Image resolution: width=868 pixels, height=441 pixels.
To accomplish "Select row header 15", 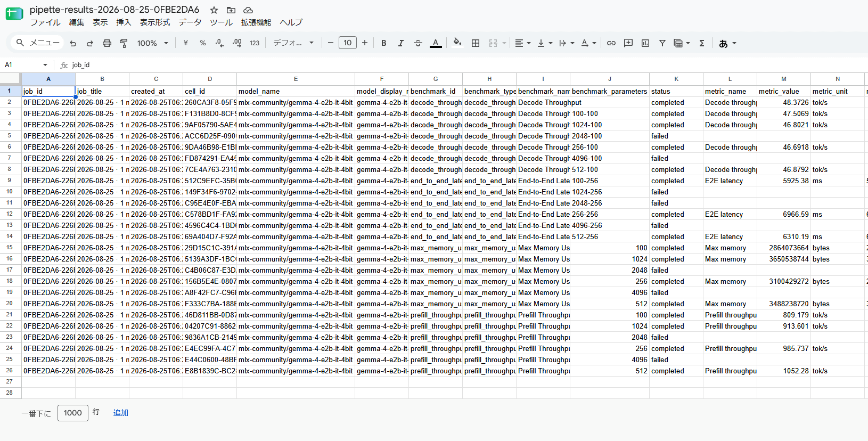I will coord(10,248).
